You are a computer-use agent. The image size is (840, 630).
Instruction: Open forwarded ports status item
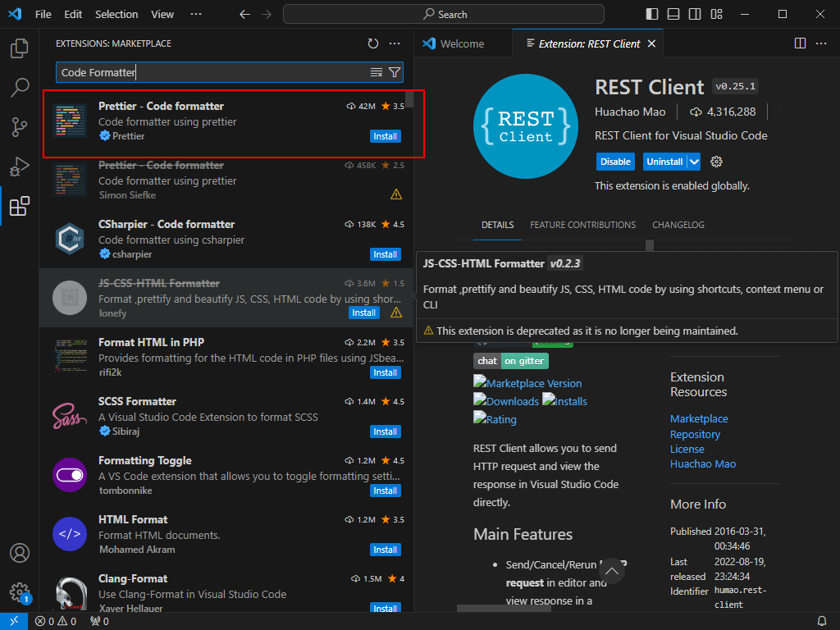pyautogui.click(x=99, y=622)
